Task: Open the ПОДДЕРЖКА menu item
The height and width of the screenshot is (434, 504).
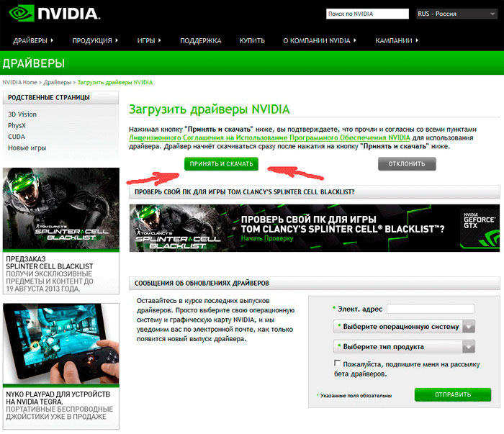Action: [x=201, y=40]
